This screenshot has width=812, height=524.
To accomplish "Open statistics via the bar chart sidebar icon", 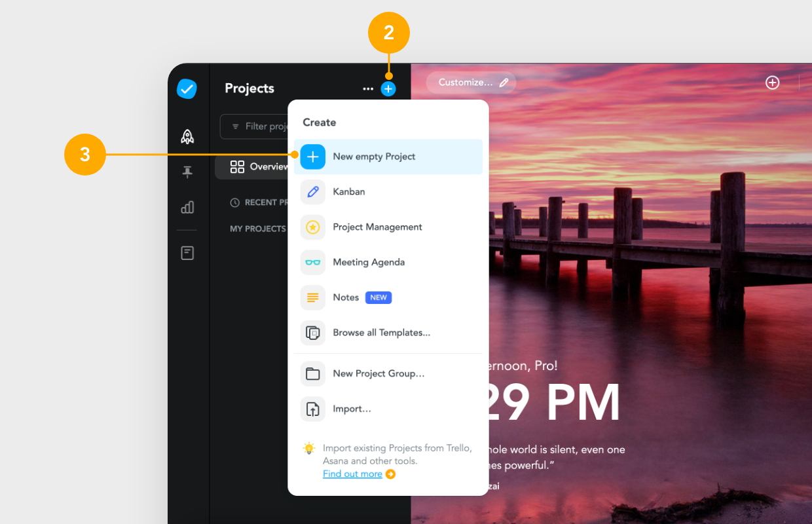I will tap(187, 207).
